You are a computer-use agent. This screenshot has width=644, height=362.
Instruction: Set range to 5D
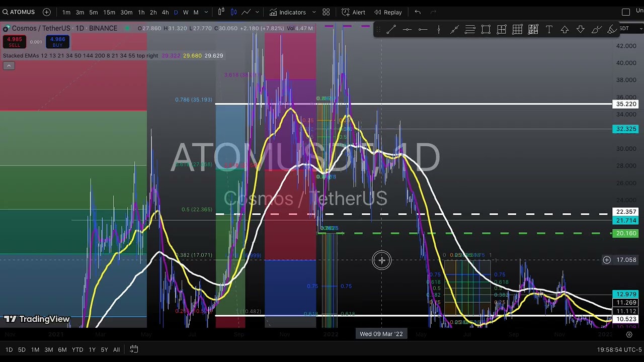pyautogui.click(x=22, y=349)
